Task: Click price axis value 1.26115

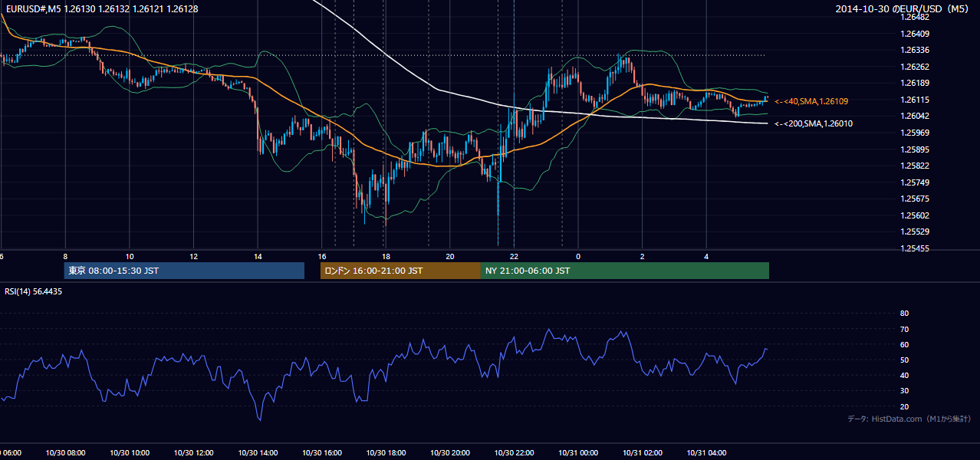Action: pos(914,100)
